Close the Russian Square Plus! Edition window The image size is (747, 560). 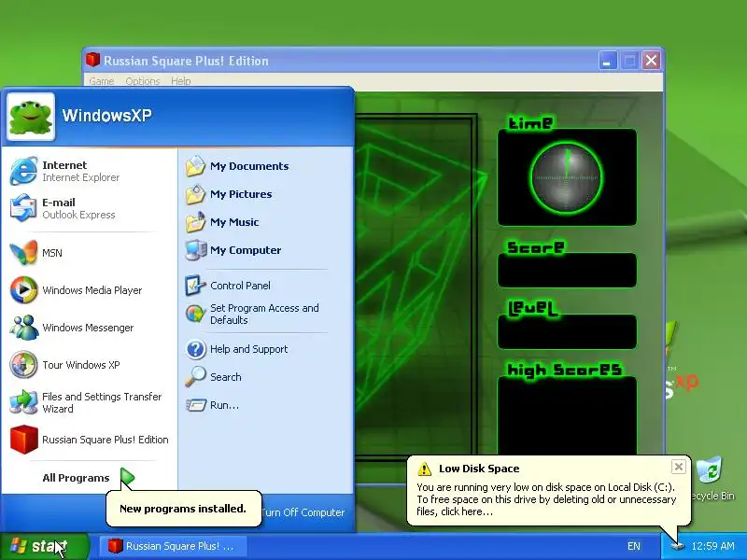(651, 61)
